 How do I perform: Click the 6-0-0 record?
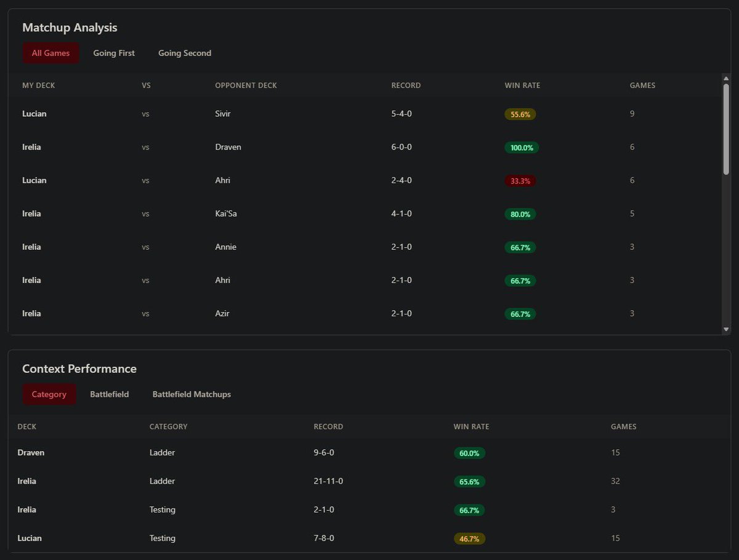coord(402,147)
